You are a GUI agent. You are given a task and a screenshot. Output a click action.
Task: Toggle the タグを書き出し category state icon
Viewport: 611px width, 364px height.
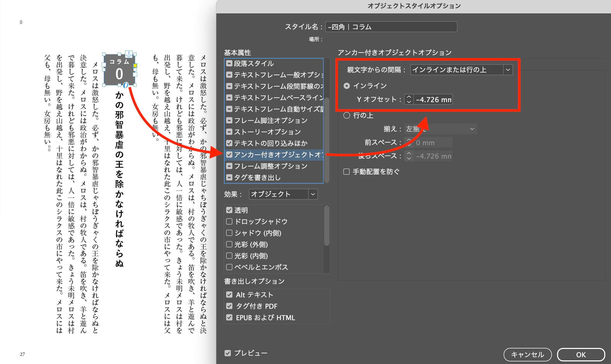coord(229,178)
